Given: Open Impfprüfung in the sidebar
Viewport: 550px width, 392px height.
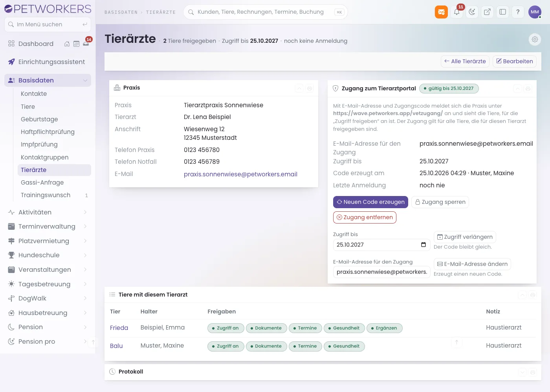Looking at the screenshot, I should (39, 145).
